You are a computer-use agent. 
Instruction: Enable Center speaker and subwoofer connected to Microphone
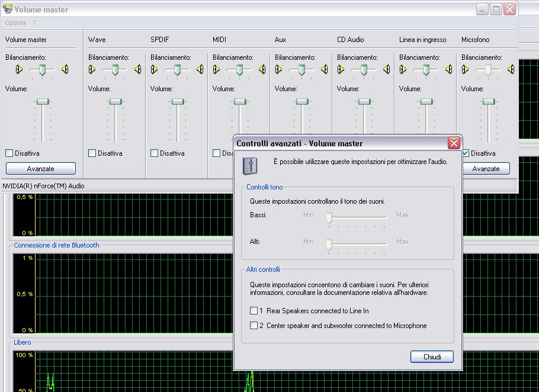(254, 325)
